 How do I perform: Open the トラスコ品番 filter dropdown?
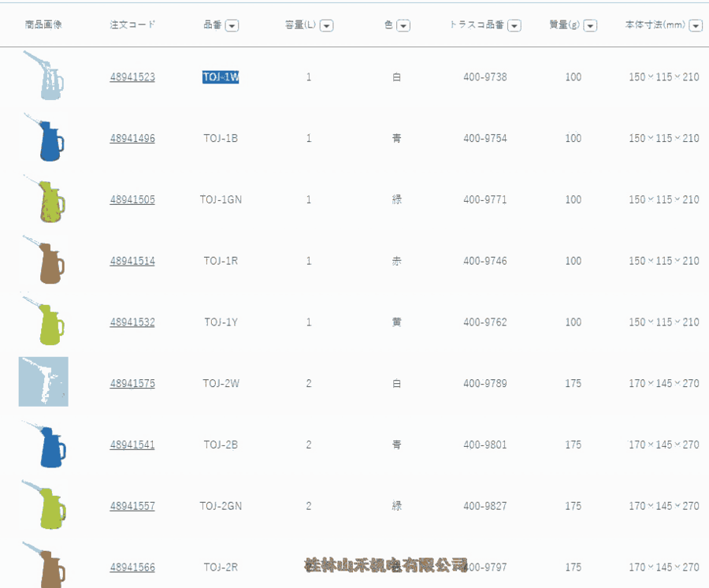[514, 25]
